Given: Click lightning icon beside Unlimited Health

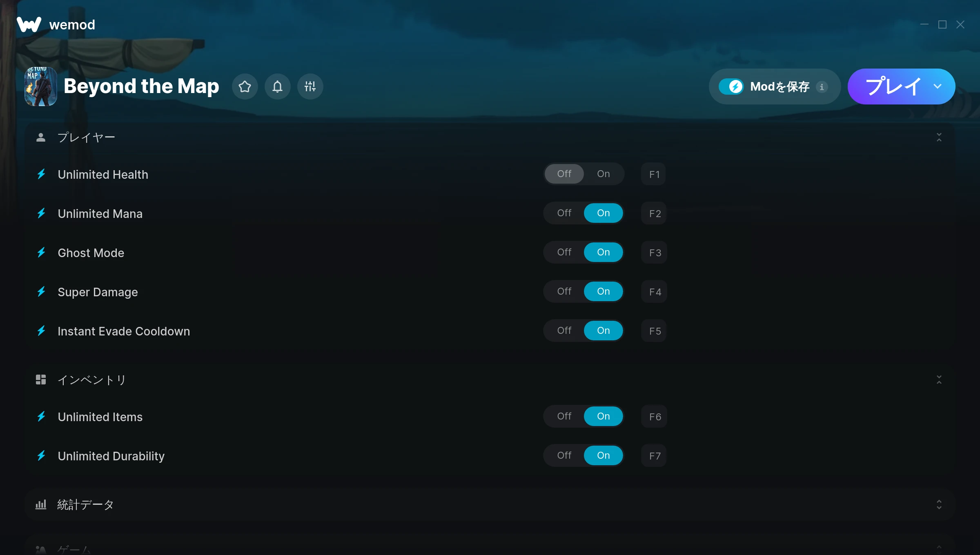Looking at the screenshot, I should [x=41, y=174].
